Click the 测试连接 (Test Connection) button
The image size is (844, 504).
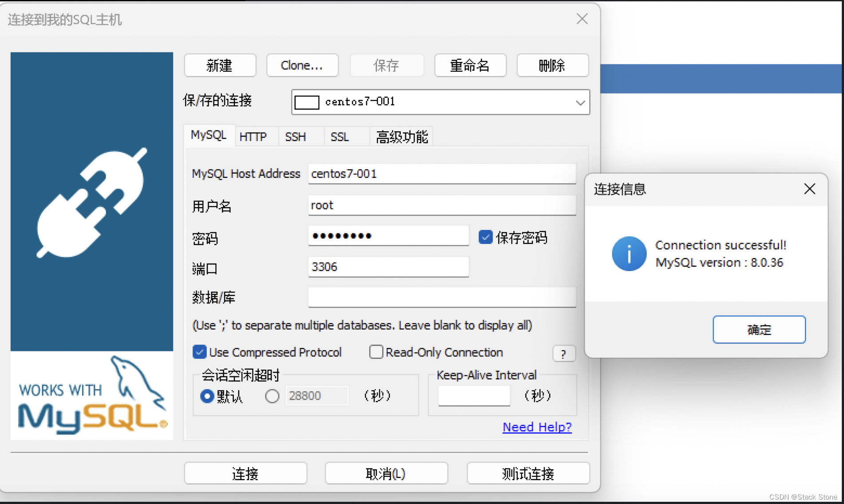tap(528, 473)
